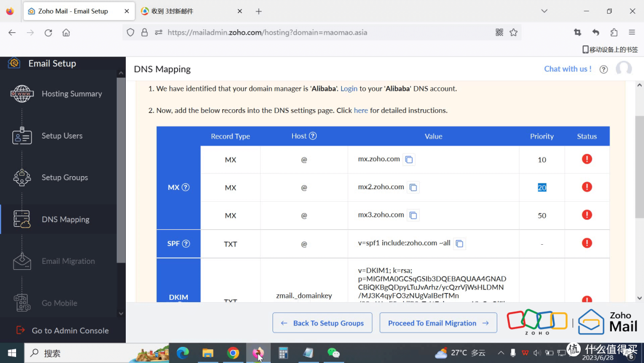Open tracking protection shield icon
The width and height of the screenshot is (644, 363).
point(130,32)
